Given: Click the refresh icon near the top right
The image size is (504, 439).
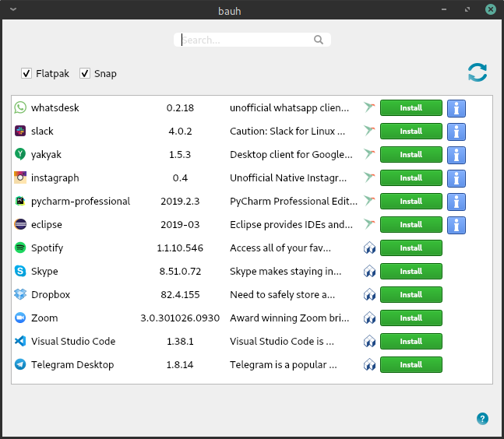Looking at the screenshot, I should coord(478,72).
